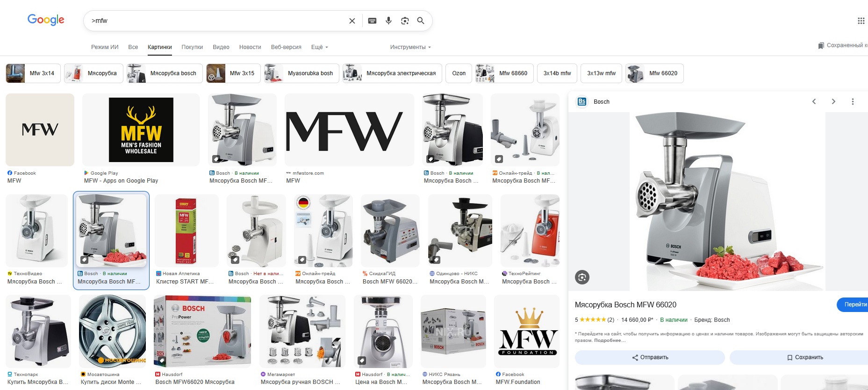The width and height of the screenshot is (868, 390).
Task: Open search by image (Lens) icon
Action: pos(405,21)
